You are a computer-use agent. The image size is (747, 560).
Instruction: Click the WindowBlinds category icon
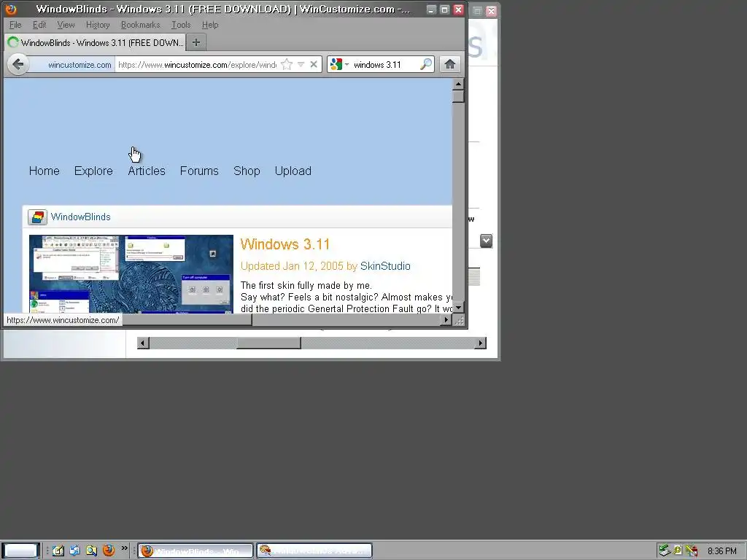37,217
